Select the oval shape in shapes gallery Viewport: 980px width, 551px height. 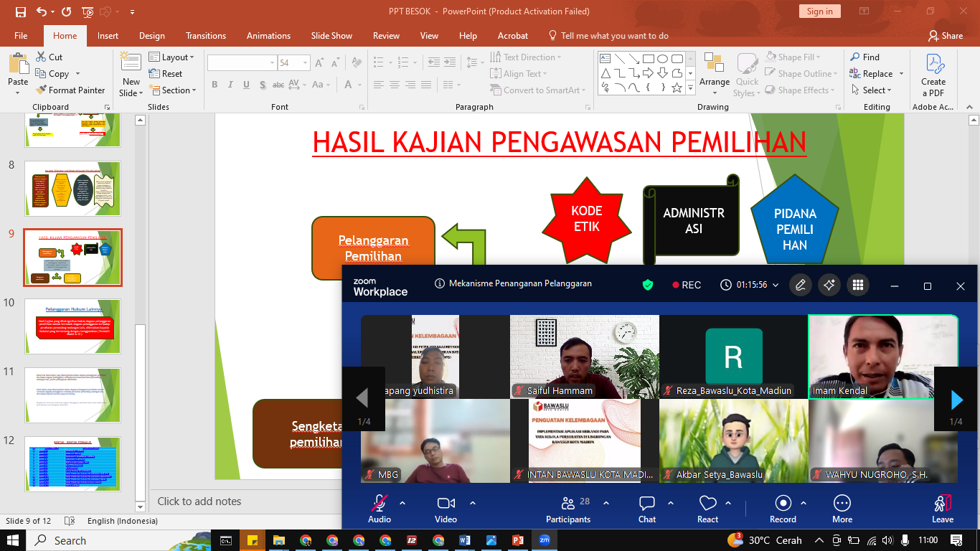tap(662, 59)
